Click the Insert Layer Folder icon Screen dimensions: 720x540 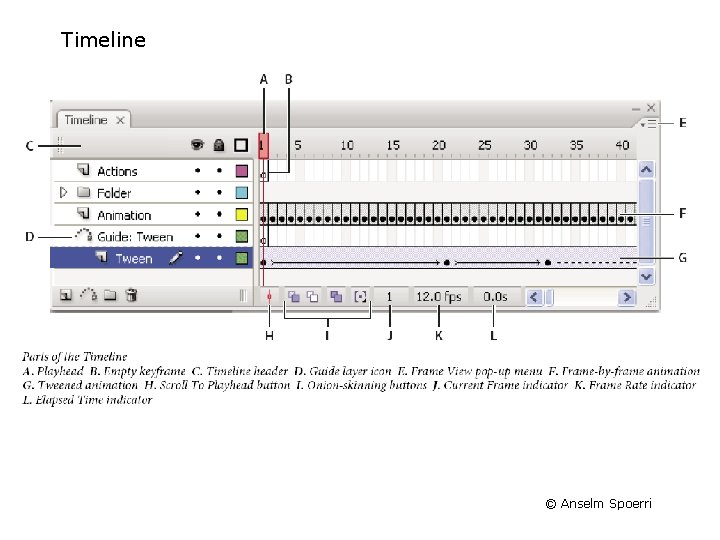point(110,295)
